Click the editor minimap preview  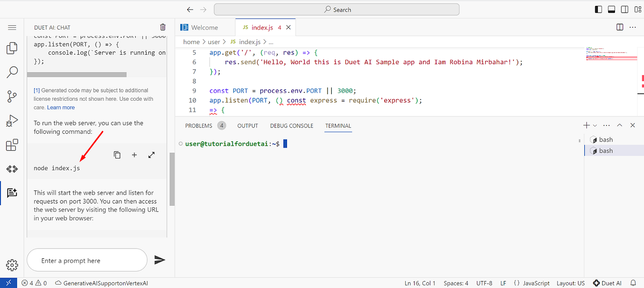pyautogui.click(x=612, y=54)
